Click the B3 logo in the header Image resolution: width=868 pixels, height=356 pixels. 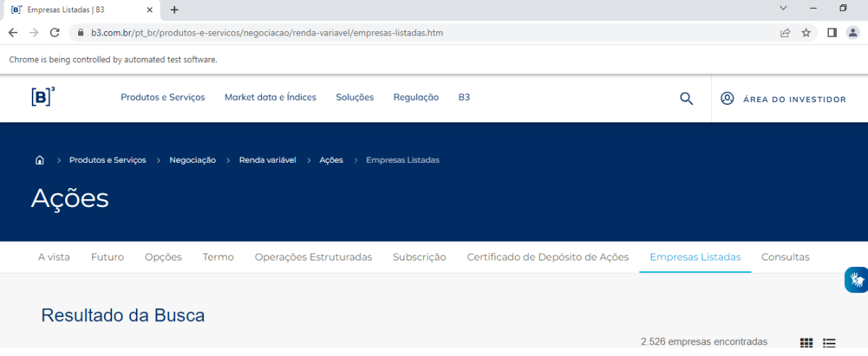(43, 97)
